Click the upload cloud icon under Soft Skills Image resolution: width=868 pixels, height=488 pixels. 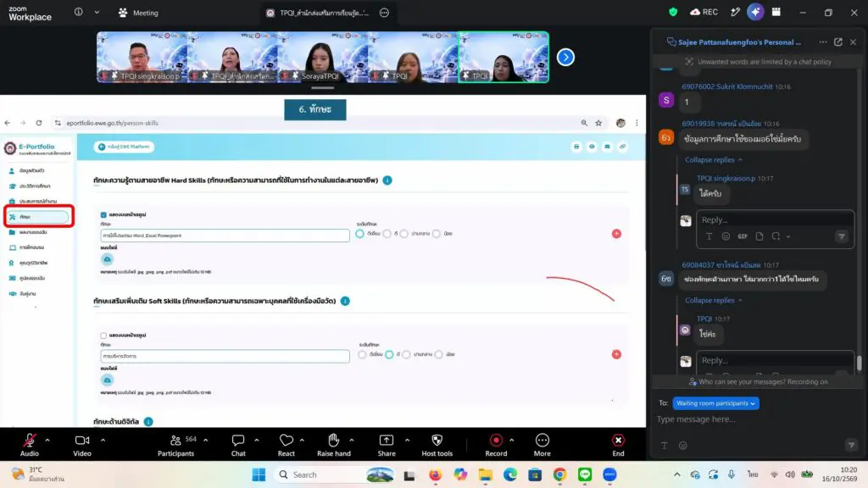[108, 380]
